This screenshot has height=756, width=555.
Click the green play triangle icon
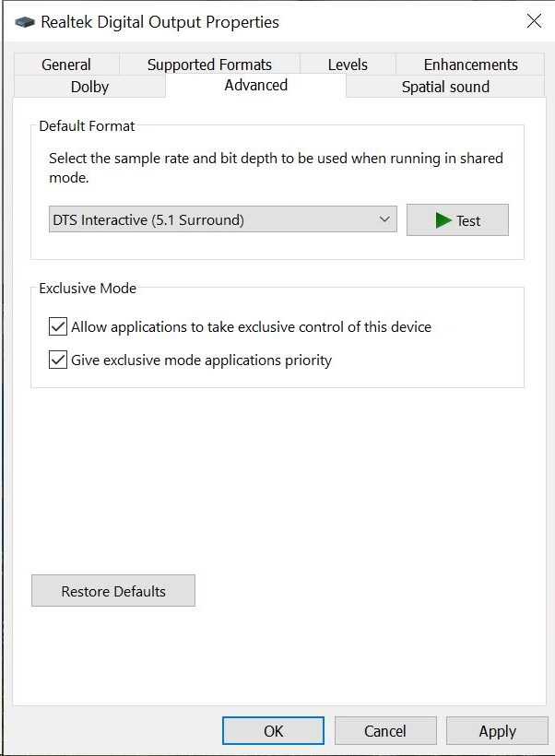point(443,220)
